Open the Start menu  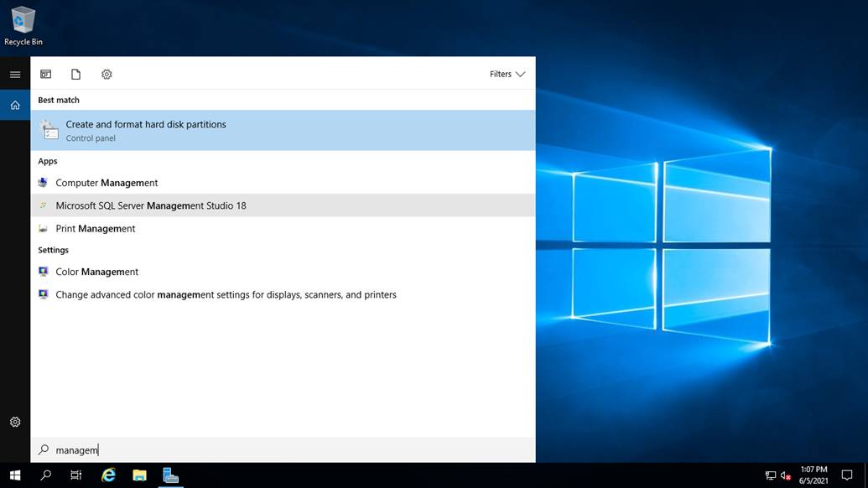(14, 475)
